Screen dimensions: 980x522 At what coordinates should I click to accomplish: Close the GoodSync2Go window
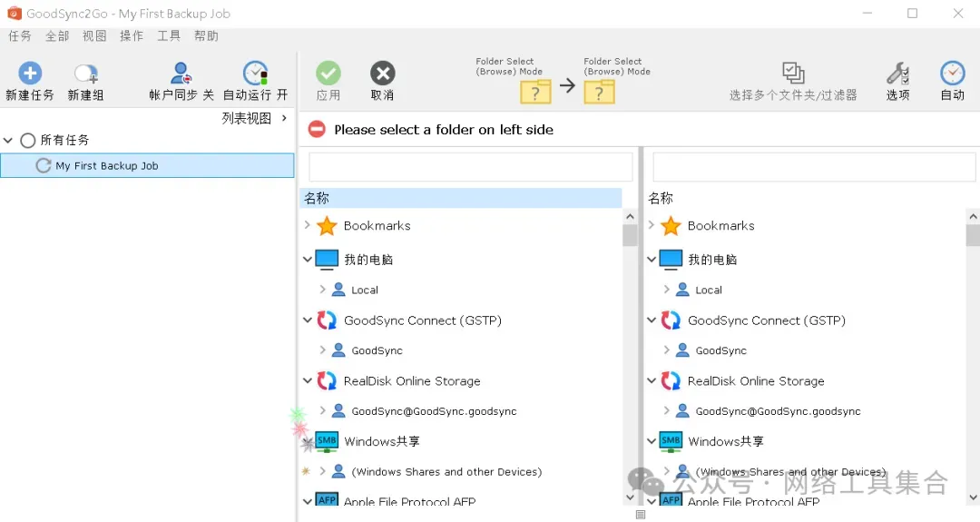957,13
